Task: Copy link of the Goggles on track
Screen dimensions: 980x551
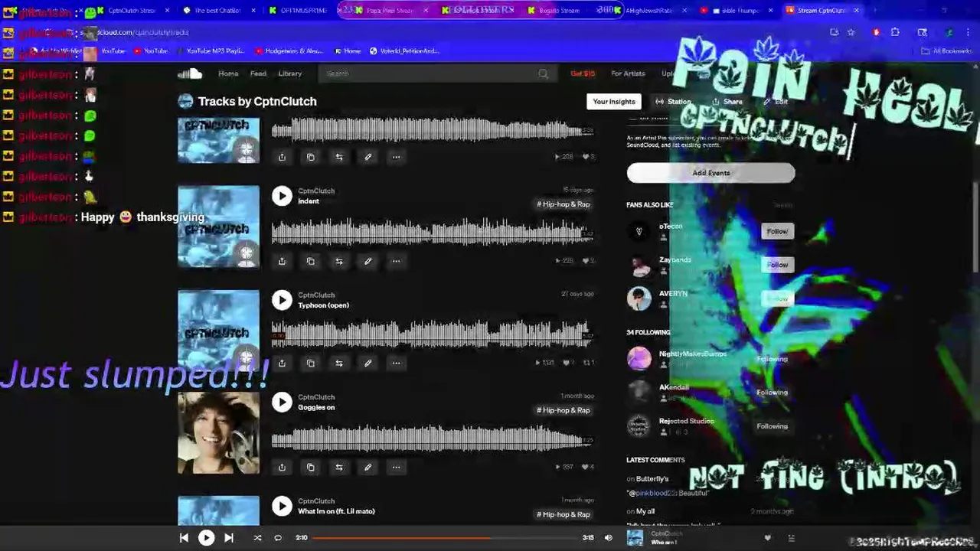Action: click(x=310, y=467)
